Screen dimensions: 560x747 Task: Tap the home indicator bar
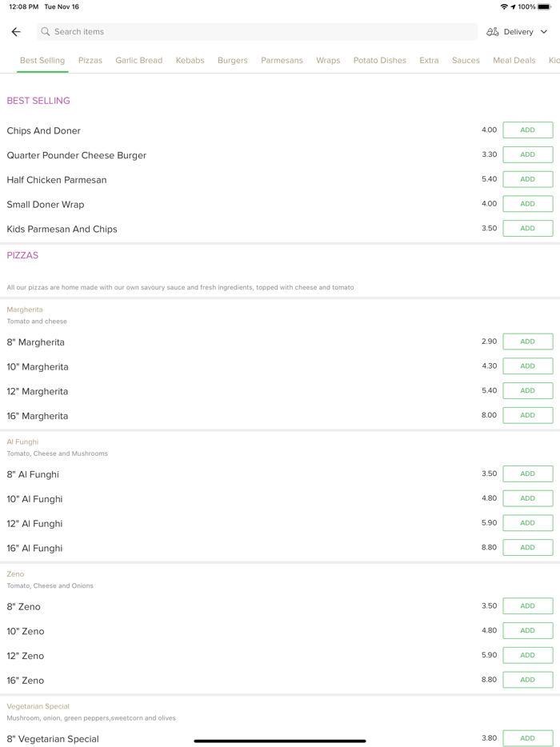[x=280, y=741]
